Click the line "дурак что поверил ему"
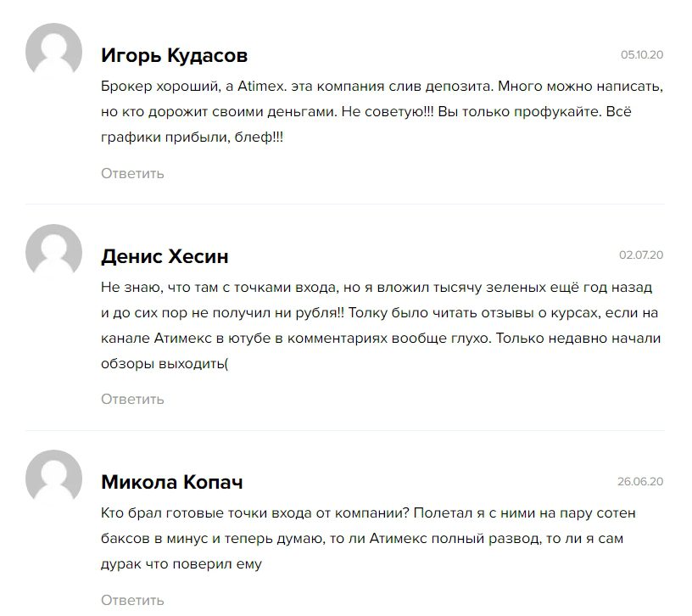This screenshot has height=616, width=692. [181, 563]
